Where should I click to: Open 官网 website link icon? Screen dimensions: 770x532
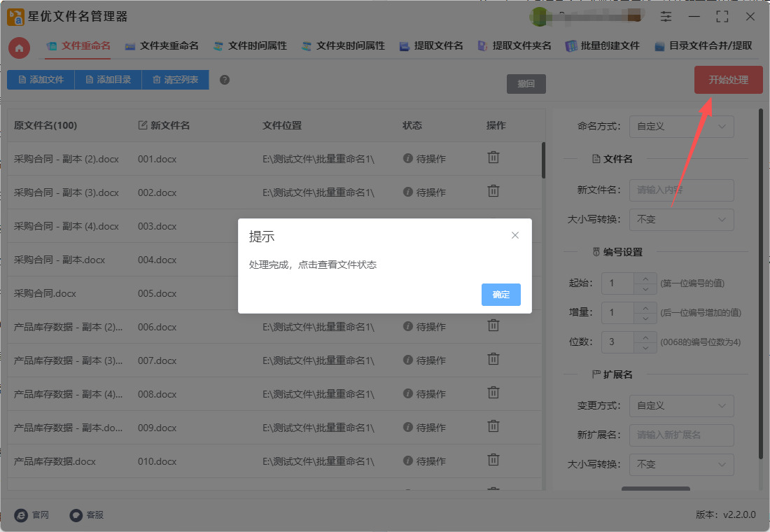(22, 514)
